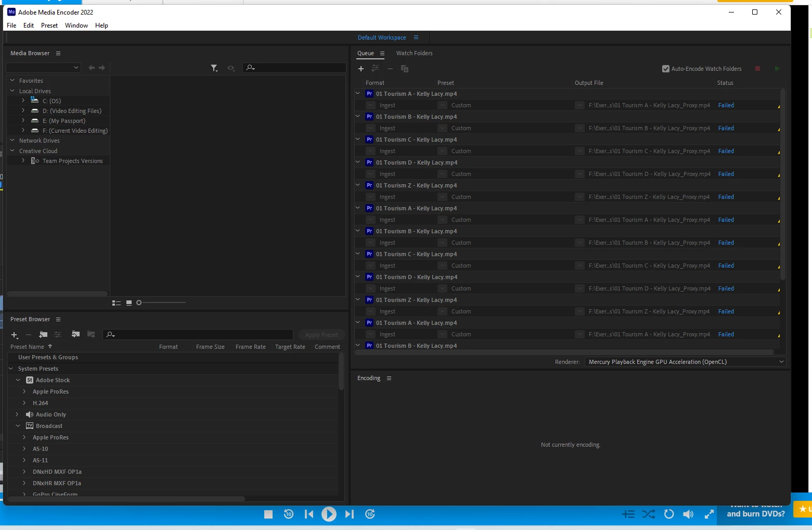Screen dimensions: 812x530
Task: Click the Import Presets icon
Action: click(75, 334)
